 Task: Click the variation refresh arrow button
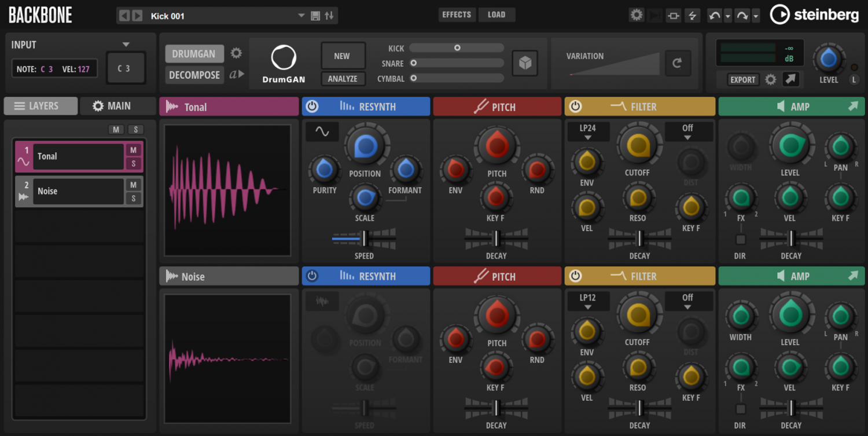click(x=678, y=63)
